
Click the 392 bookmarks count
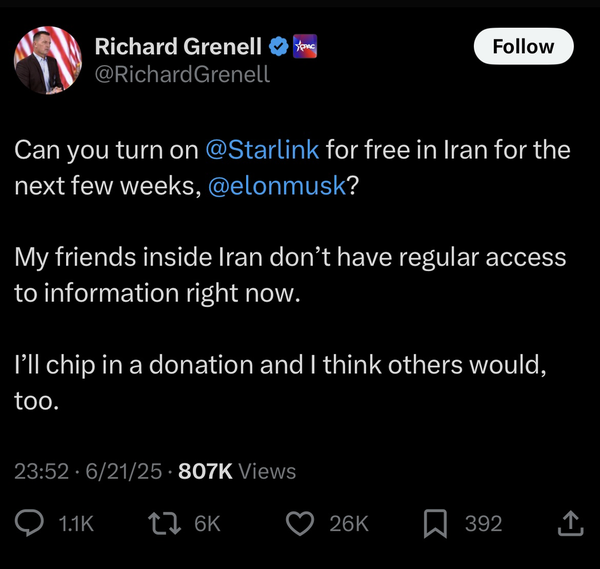[483, 523]
